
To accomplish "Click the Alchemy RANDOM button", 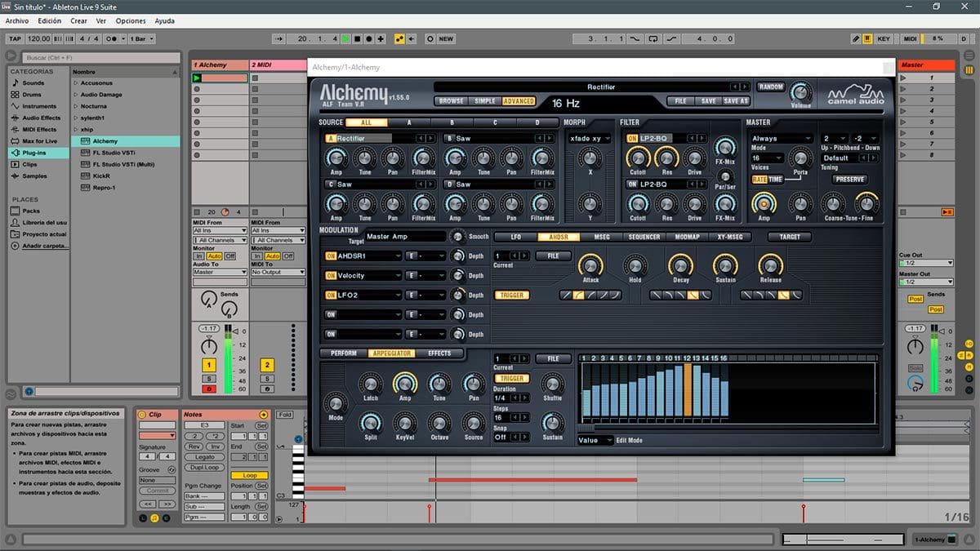I will [771, 87].
